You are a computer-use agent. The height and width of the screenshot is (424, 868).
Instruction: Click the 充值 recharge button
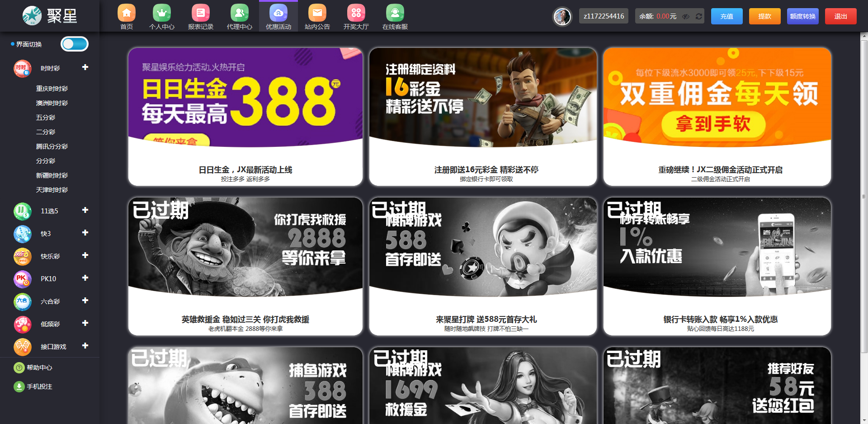pyautogui.click(x=727, y=16)
